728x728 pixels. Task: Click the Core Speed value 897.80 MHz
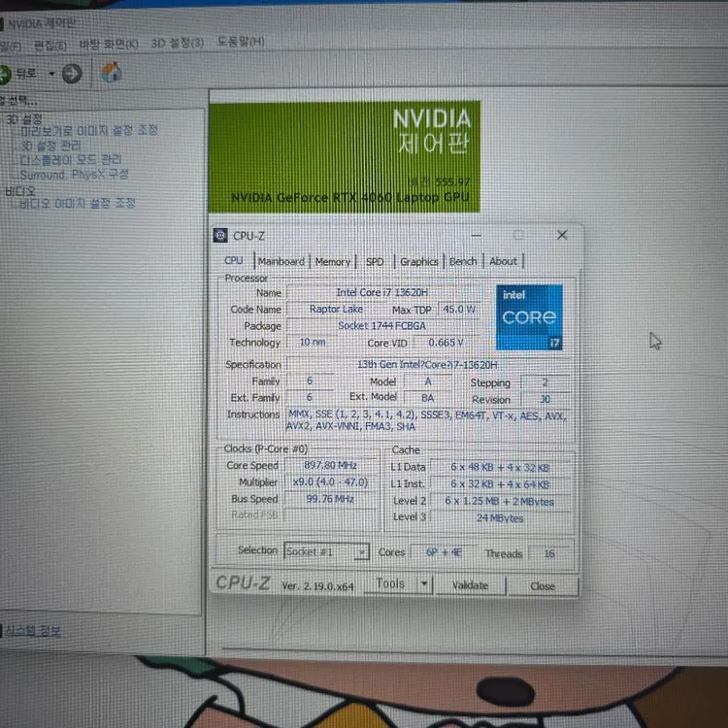tap(330, 465)
